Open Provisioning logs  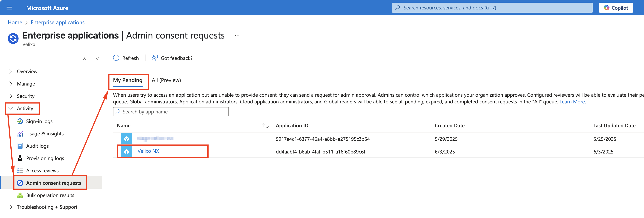point(45,158)
